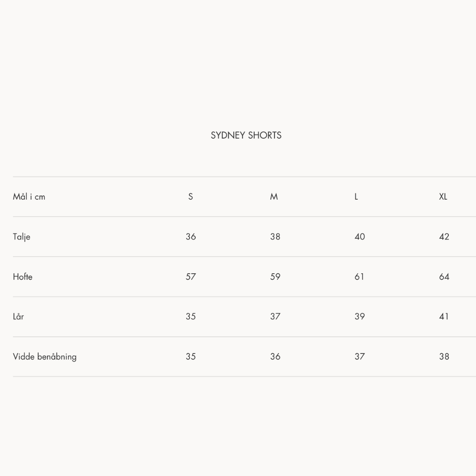Click the Talje row label
Image resolution: width=476 pixels, height=476 pixels.
click(22, 237)
